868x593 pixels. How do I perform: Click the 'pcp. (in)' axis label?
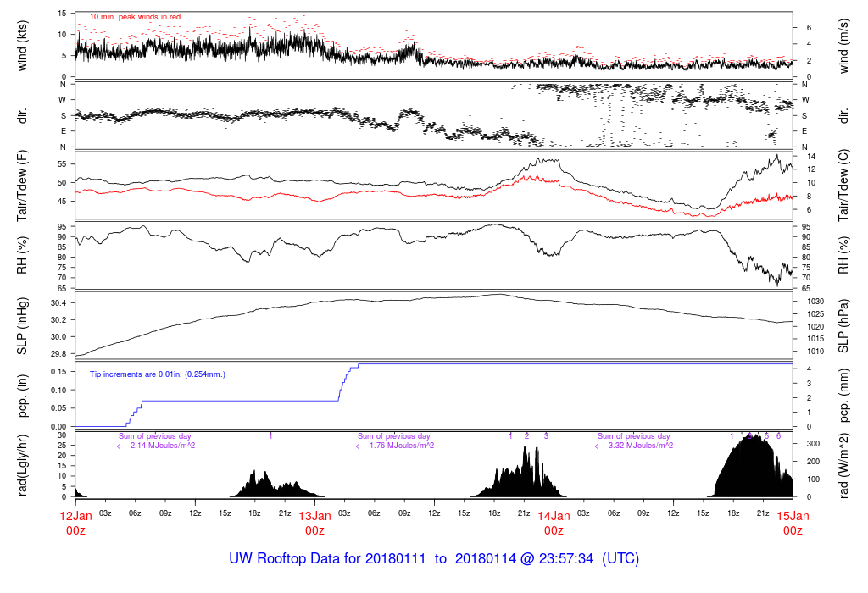[24, 395]
